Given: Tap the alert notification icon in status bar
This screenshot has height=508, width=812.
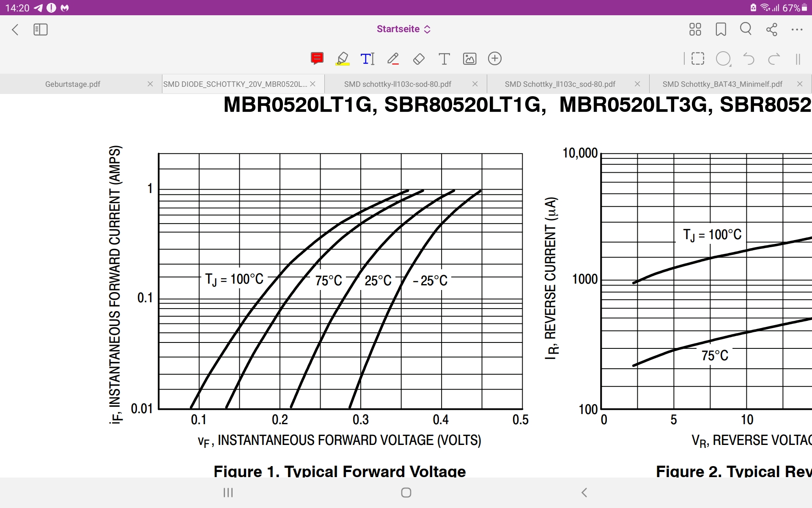Looking at the screenshot, I should pos(51,8).
